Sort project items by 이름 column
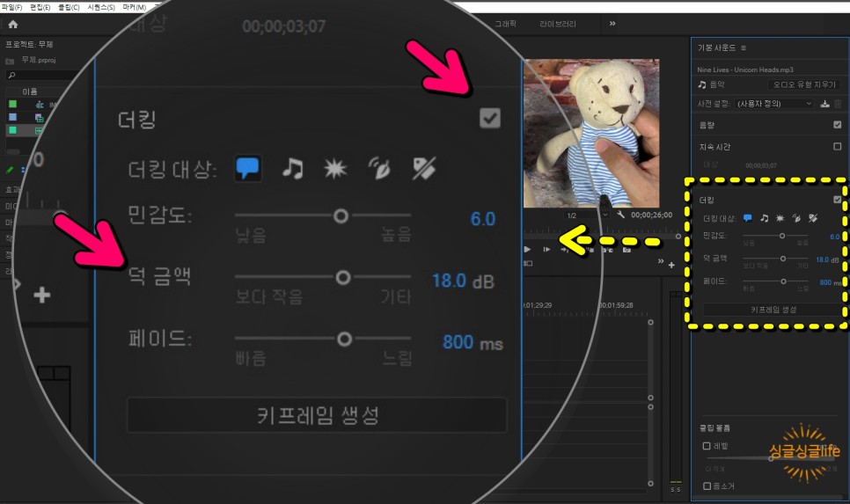Viewport: 850px width, 504px height. (x=29, y=91)
